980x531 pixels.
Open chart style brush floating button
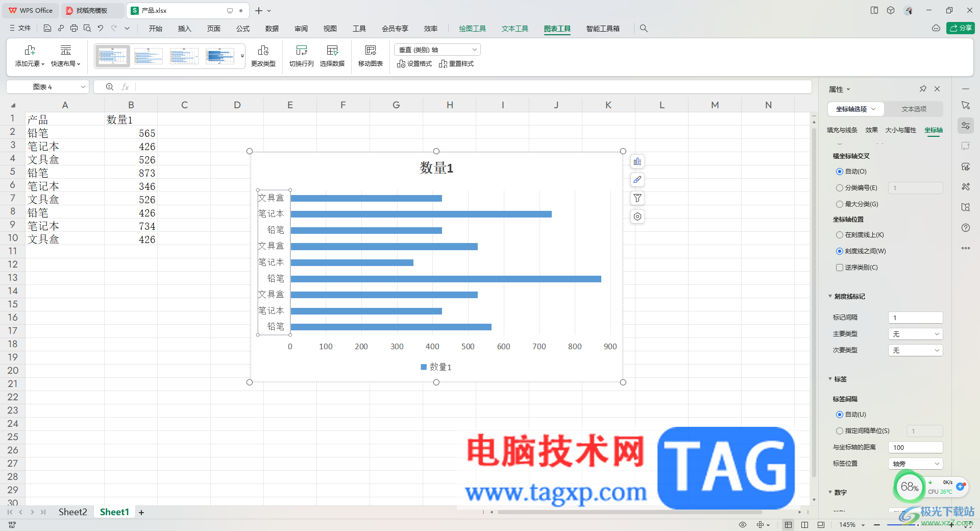pos(638,180)
